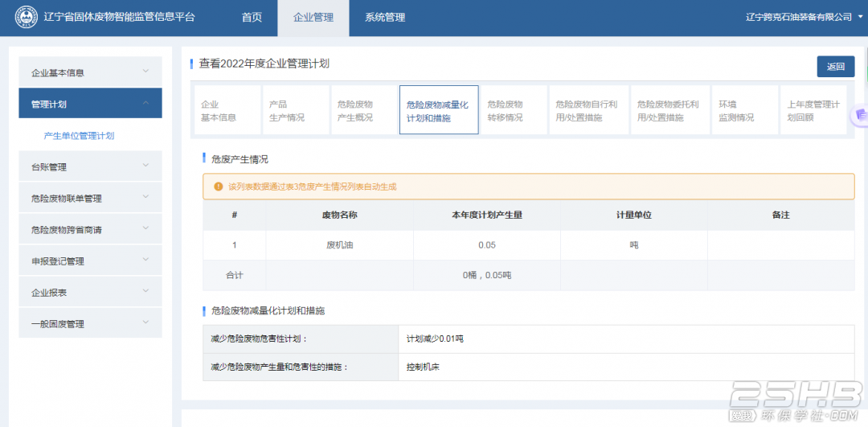The width and height of the screenshot is (868, 427).
Task: Switch to the 产品生产情况 tab
Action: click(x=295, y=110)
